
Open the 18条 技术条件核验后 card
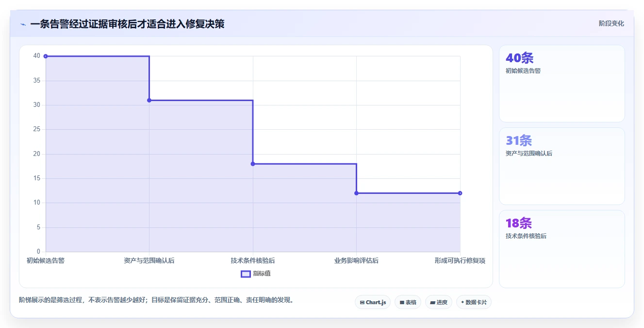point(561,249)
